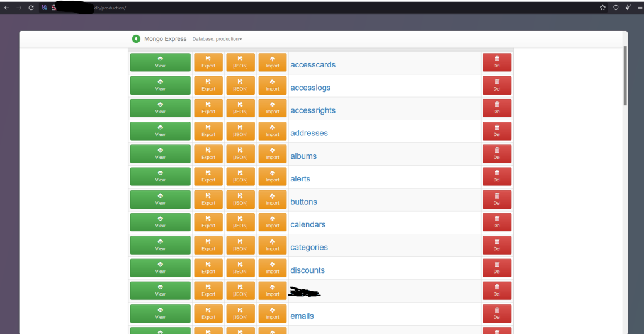Delete the accesslogs collection
The image size is (644, 334).
497,85
